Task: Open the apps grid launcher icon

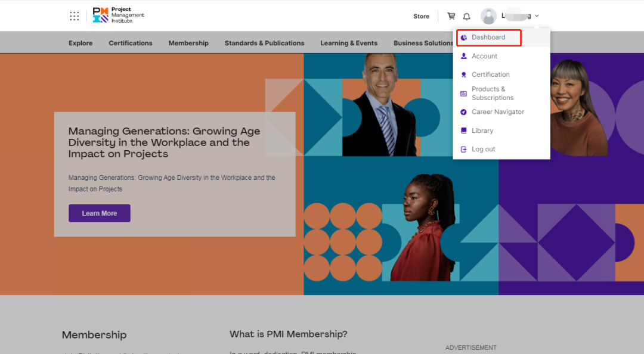Action: tap(75, 16)
